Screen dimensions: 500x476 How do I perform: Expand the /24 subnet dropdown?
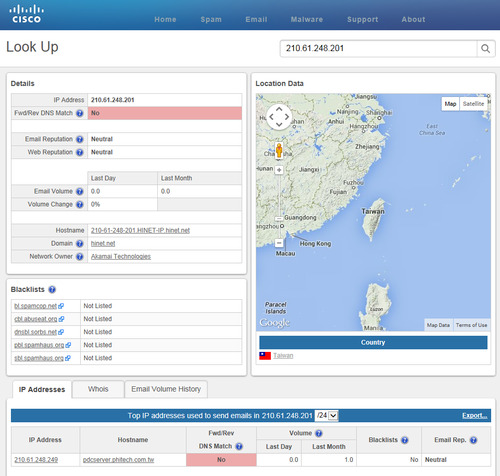coord(327,415)
